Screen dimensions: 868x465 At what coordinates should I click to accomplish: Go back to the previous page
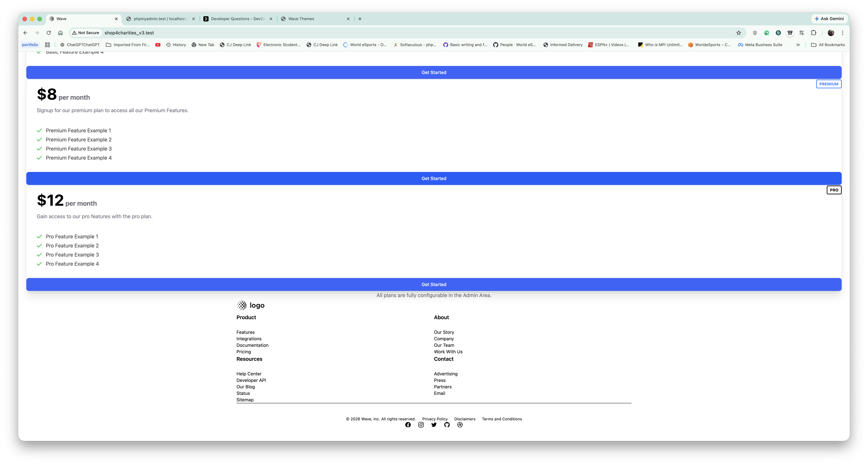(x=25, y=33)
